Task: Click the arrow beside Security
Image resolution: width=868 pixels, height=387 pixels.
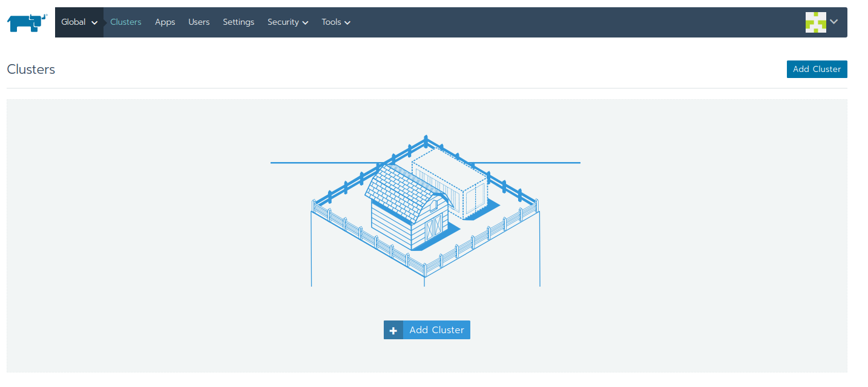Action: pyautogui.click(x=305, y=23)
